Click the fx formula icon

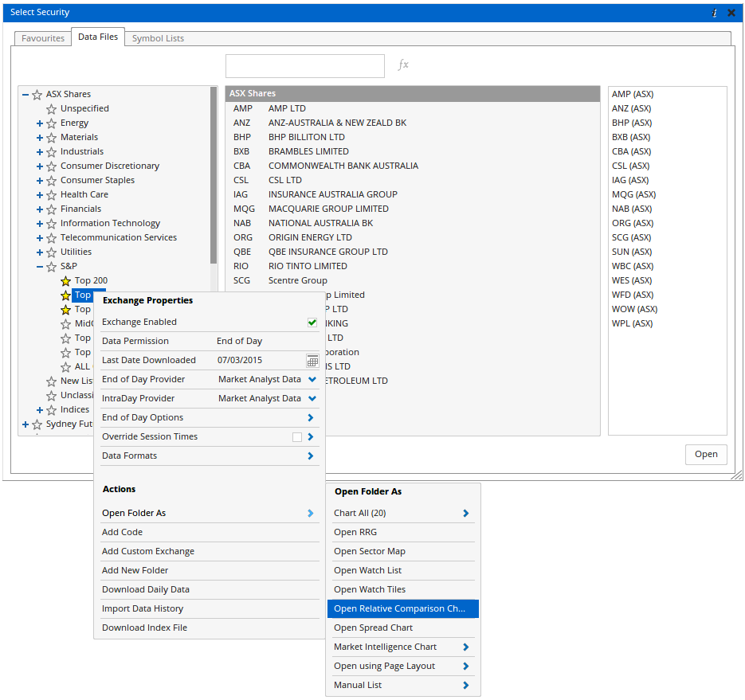(403, 65)
